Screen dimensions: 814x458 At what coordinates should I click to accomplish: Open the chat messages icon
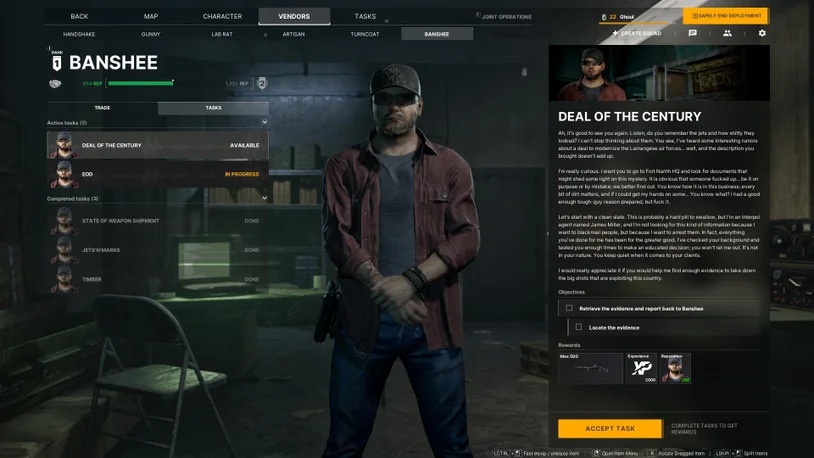693,33
